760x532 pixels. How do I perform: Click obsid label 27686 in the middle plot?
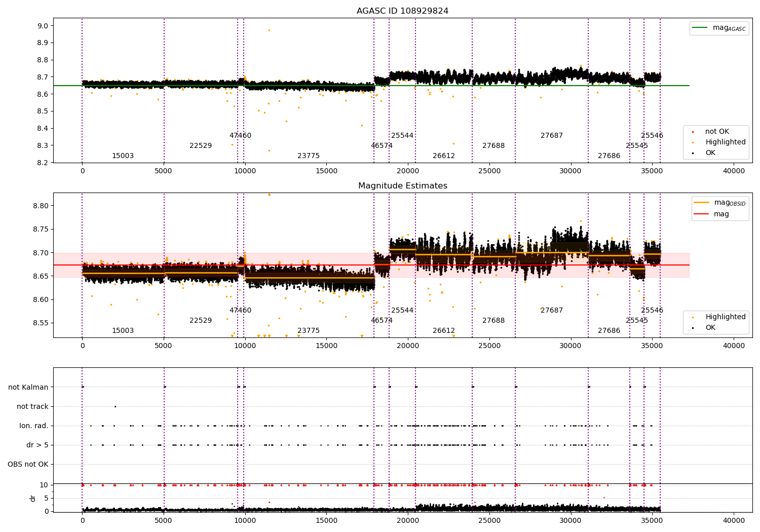click(x=609, y=331)
